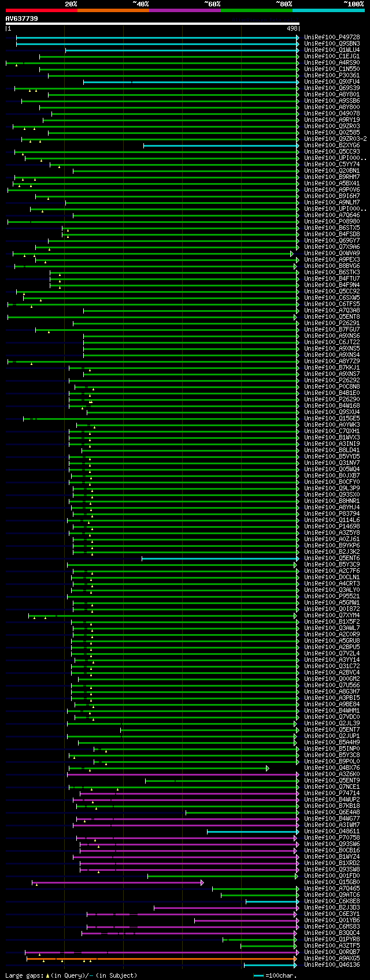Click the UniRef100_P0C8N8 hit label
This screenshot has height=980, width=370.
pos(332,386)
